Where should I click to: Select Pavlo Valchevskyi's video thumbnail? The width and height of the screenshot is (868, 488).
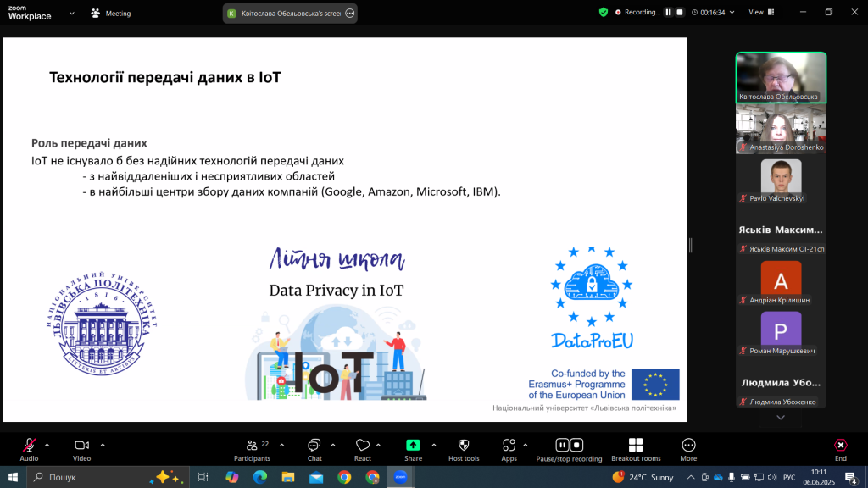[781, 180]
